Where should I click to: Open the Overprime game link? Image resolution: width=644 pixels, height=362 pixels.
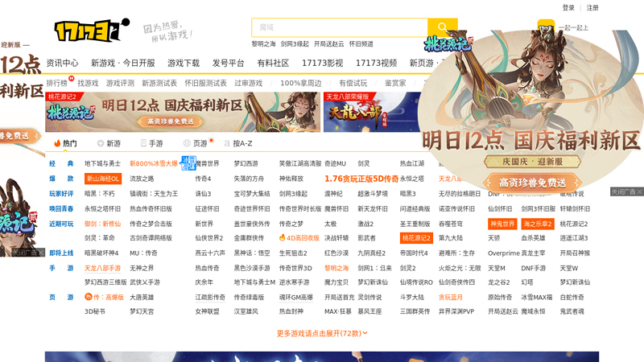pyautogui.click(x=504, y=253)
